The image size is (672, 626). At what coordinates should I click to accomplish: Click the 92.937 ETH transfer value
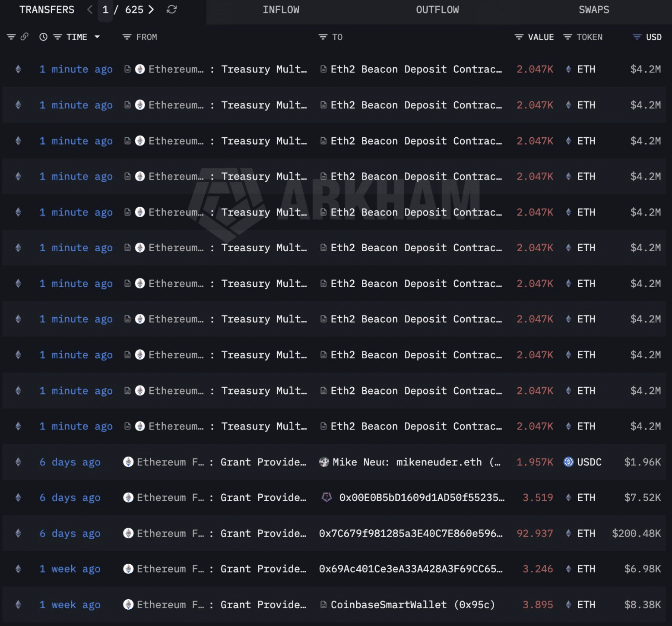[x=534, y=533]
